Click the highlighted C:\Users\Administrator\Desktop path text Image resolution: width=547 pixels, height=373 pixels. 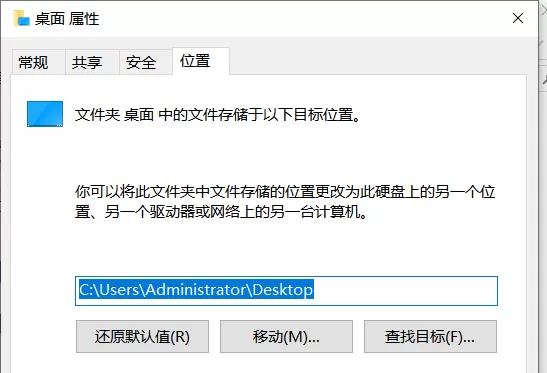tap(196, 290)
